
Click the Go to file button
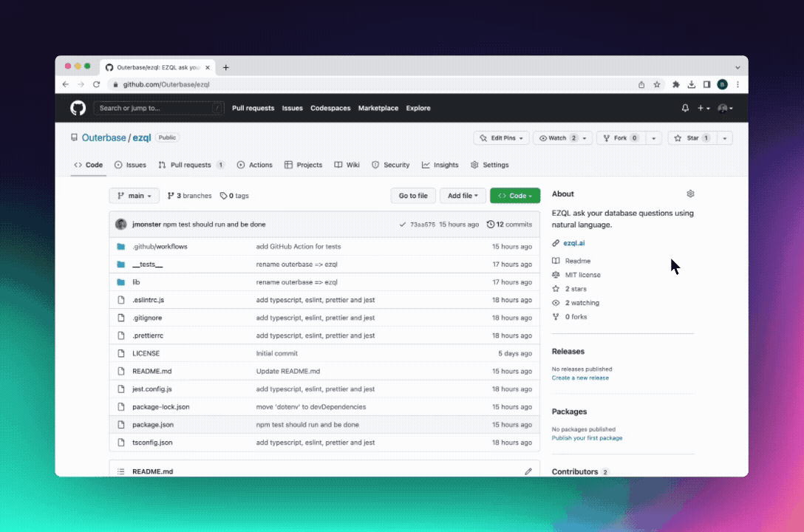[412, 195]
